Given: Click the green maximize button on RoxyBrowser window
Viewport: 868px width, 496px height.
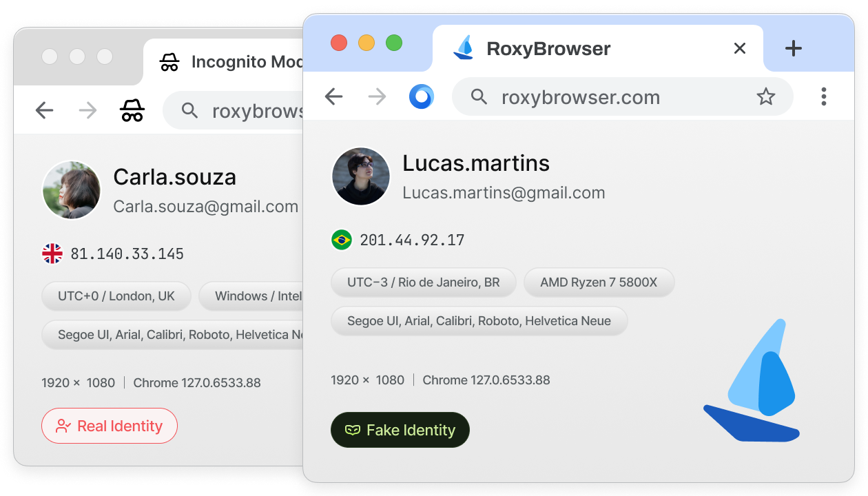Looking at the screenshot, I should (394, 43).
